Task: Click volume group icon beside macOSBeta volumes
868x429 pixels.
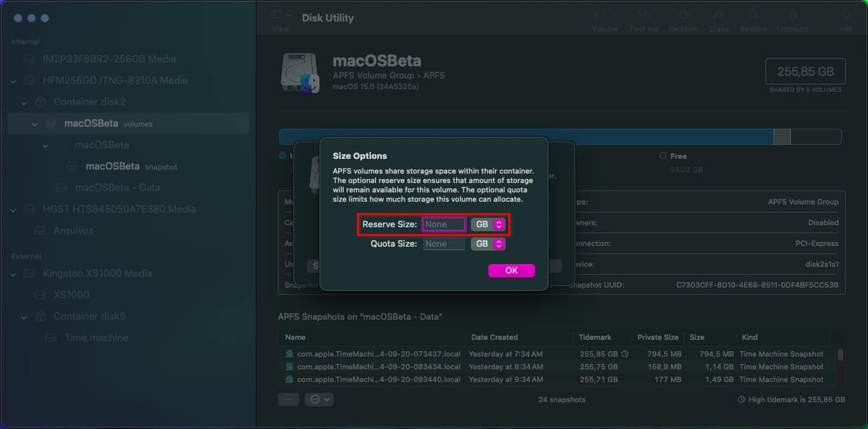Action: click(51, 123)
